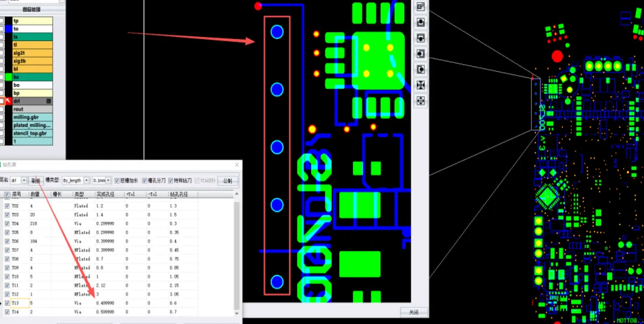644x324 pixels.
Task: Click the 184 quantity cell of T06
Action: pos(34,241)
